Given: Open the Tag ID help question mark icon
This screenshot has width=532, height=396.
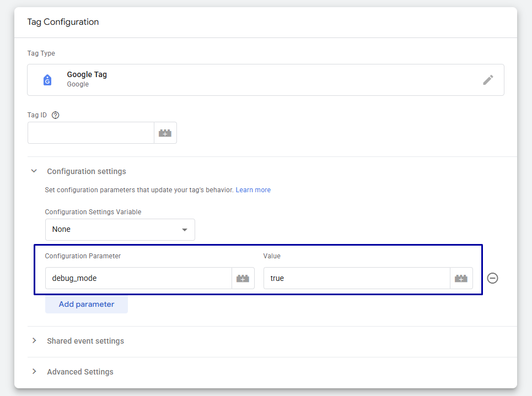Looking at the screenshot, I should click(x=55, y=115).
